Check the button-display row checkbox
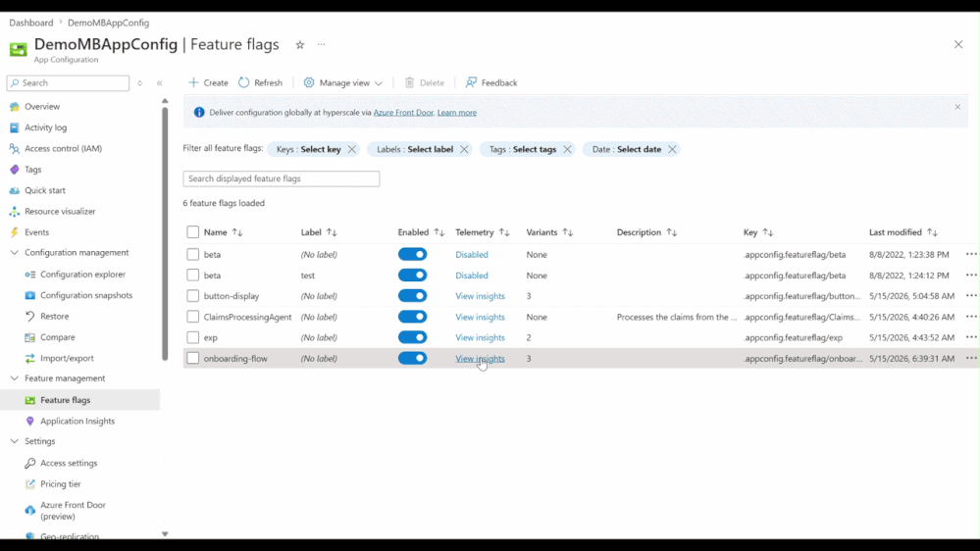Screen dimensions: 980x551 click(192, 296)
